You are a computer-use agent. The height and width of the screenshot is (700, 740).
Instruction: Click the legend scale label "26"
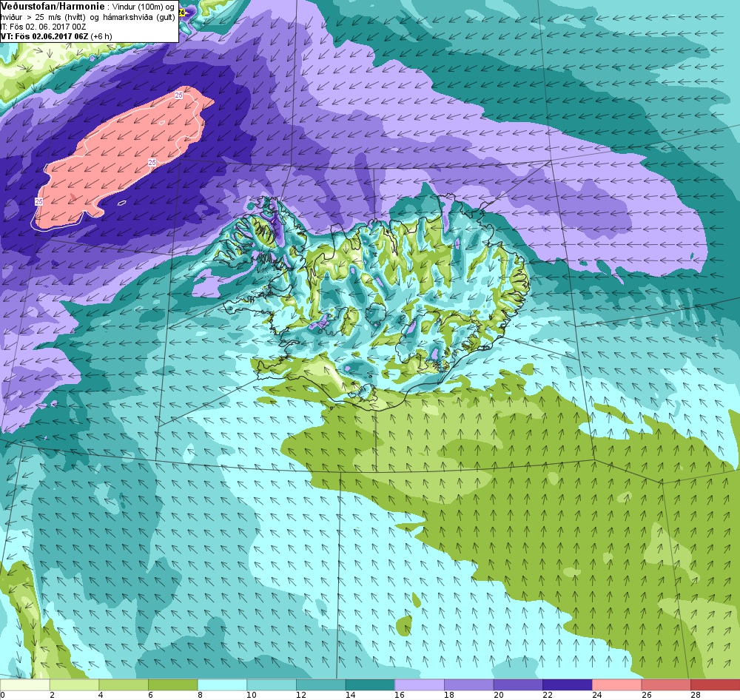(646, 695)
